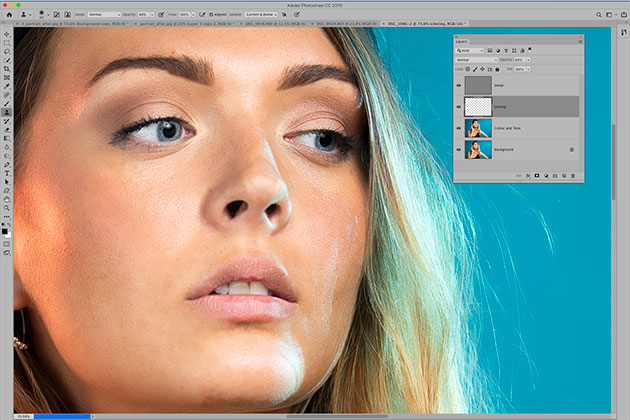Image resolution: width=630 pixels, height=420 pixels.
Task: Filter layers for adjustment layers
Action: tap(498, 51)
